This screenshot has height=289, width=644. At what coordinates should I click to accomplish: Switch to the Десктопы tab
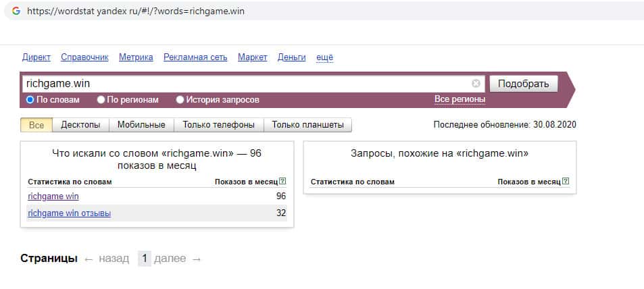80,125
